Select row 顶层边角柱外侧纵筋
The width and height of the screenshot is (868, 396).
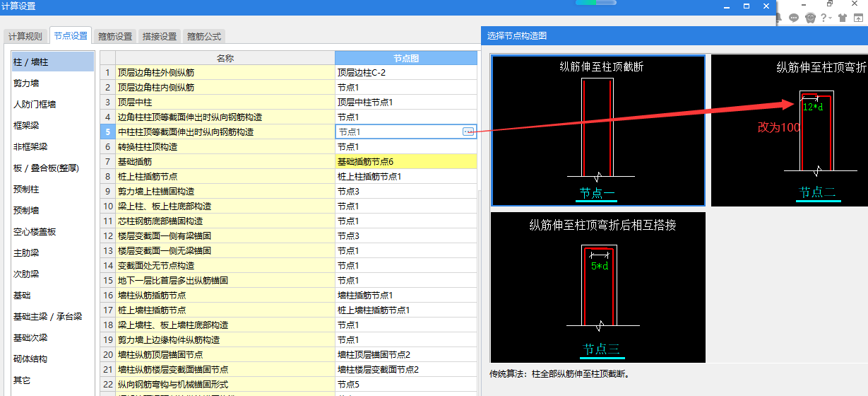click(x=225, y=72)
